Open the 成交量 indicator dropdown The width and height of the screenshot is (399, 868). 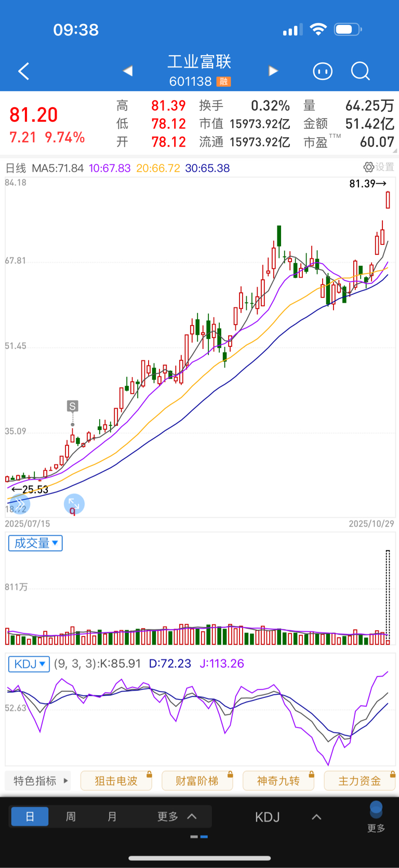[35, 543]
